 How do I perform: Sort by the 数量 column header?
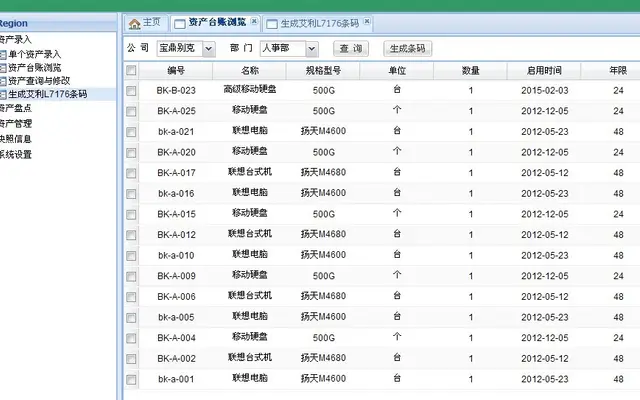click(x=471, y=71)
